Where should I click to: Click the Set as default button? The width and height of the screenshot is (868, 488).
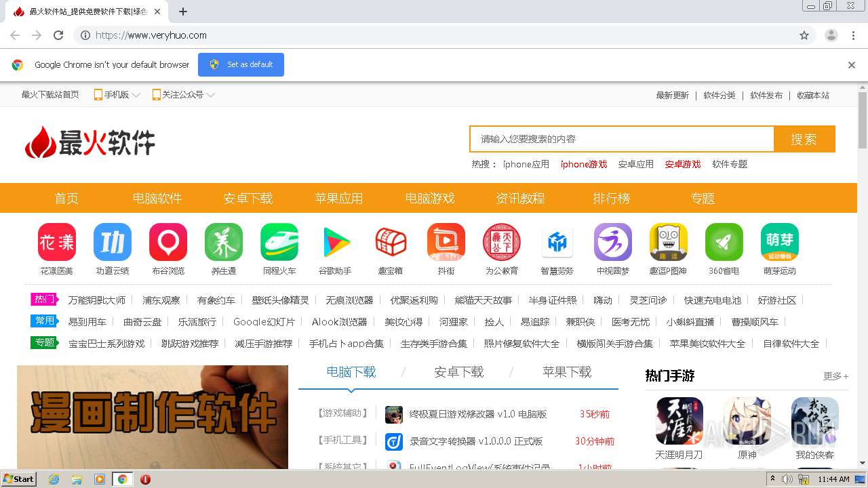[x=241, y=64]
